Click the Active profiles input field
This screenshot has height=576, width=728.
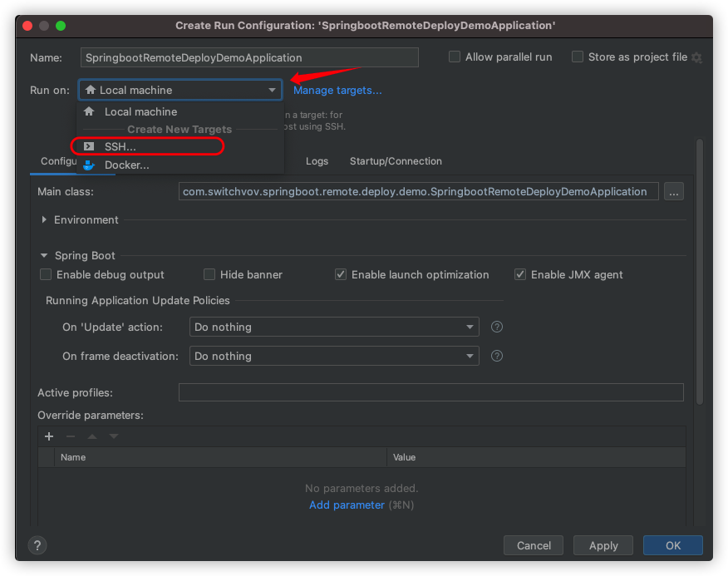pos(430,392)
